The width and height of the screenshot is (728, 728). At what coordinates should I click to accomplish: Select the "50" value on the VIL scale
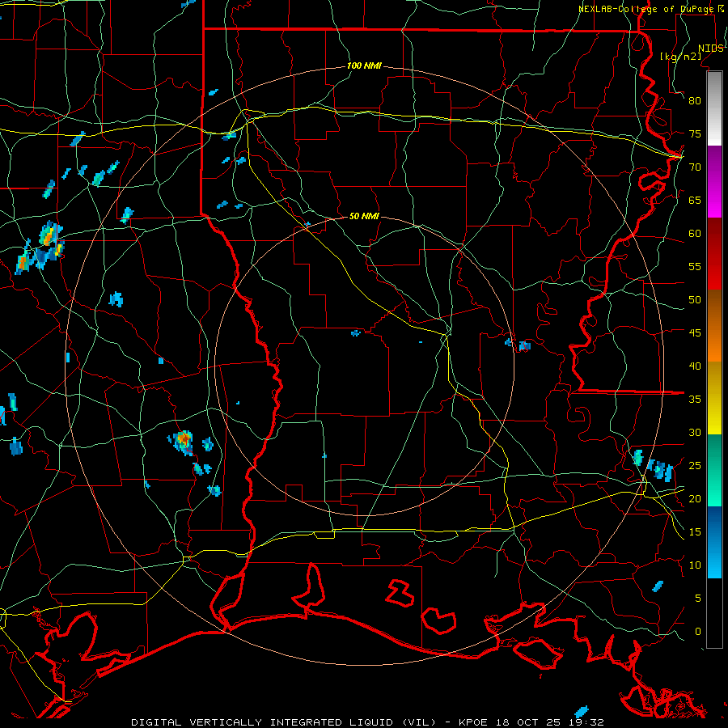[x=695, y=300]
